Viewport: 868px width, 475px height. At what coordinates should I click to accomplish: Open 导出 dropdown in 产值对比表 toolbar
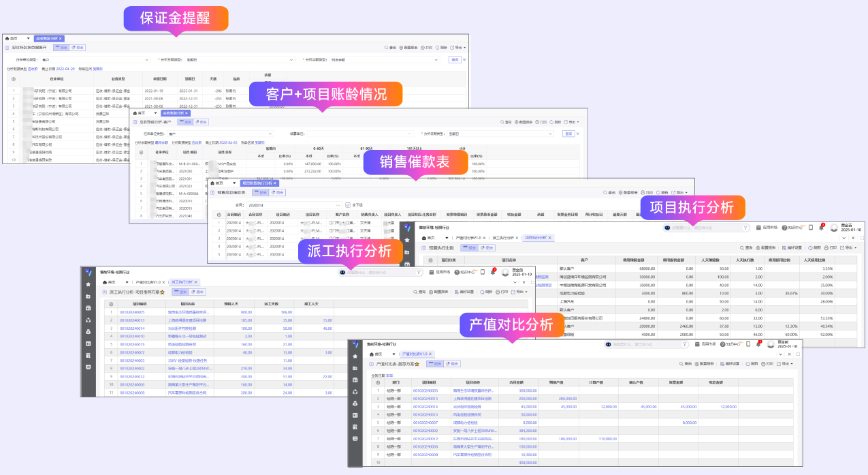(x=787, y=364)
